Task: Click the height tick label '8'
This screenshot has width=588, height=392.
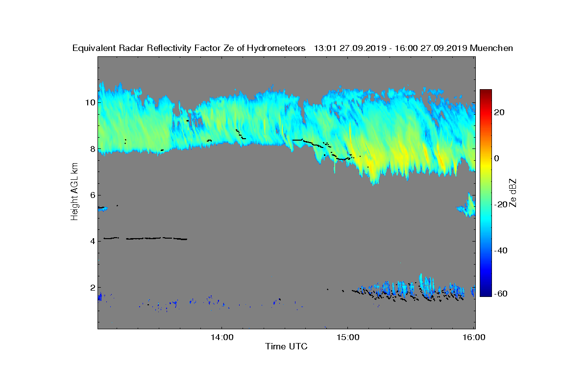Action: pyautogui.click(x=92, y=148)
